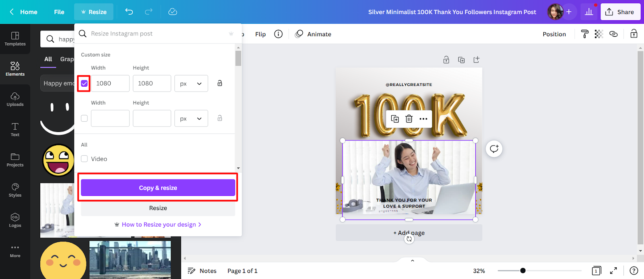Screen dimensions: 644x279
Task: Click the + Add page button
Action: point(409,233)
